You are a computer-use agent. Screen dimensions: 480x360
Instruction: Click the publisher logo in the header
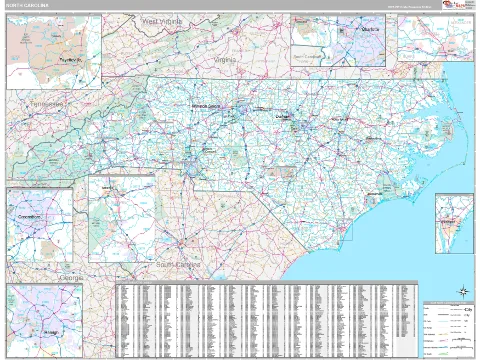(458, 5)
